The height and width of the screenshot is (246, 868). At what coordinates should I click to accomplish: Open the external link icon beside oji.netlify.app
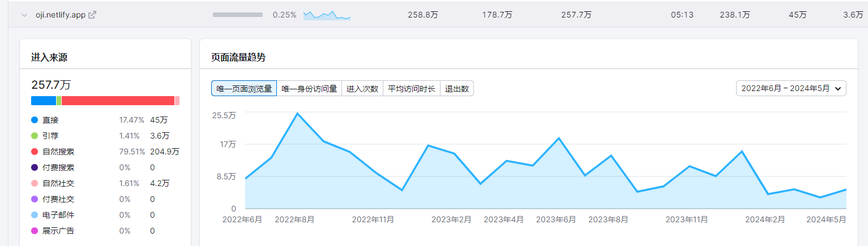coord(92,15)
